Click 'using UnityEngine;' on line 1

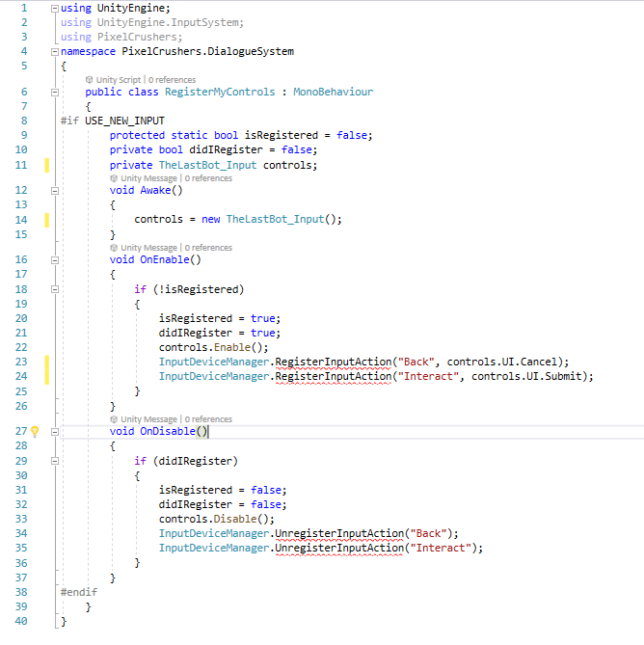click(x=115, y=9)
